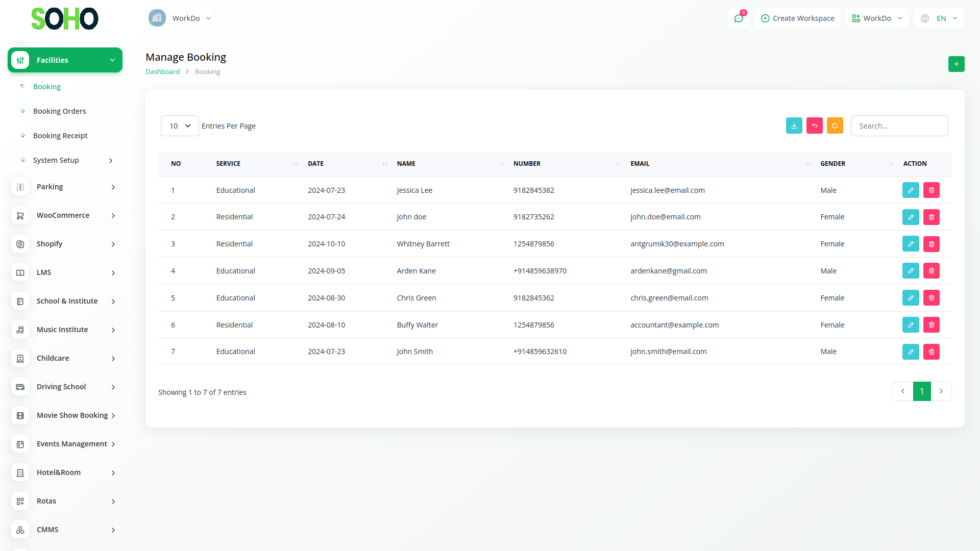The height and width of the screenshot is (551, 980).
Task: Edit Jessica Lee's booking with pencil icon
Action: point(911,190)
